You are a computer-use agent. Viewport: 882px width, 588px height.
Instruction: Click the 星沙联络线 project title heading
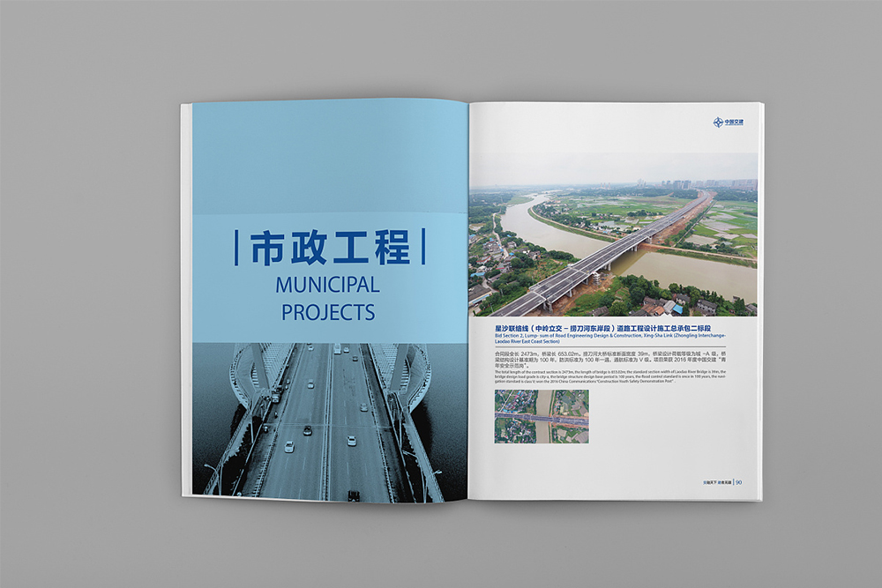(604, 327)
